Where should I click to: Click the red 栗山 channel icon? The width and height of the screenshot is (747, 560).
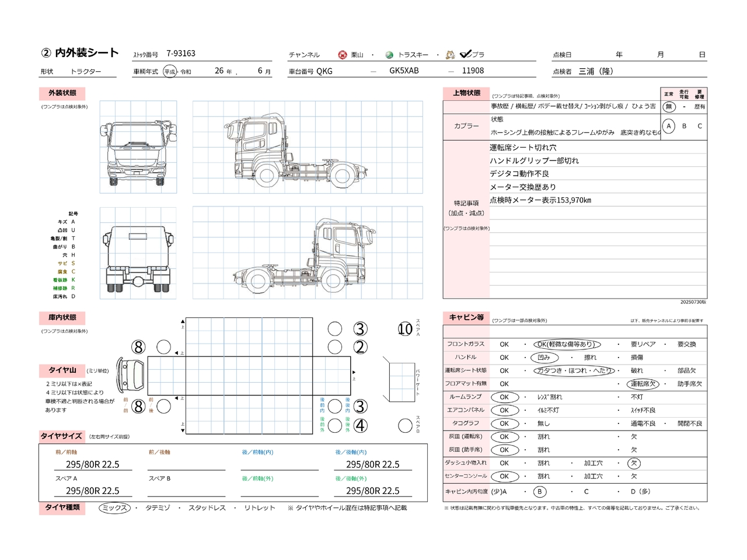pos(343,55)
